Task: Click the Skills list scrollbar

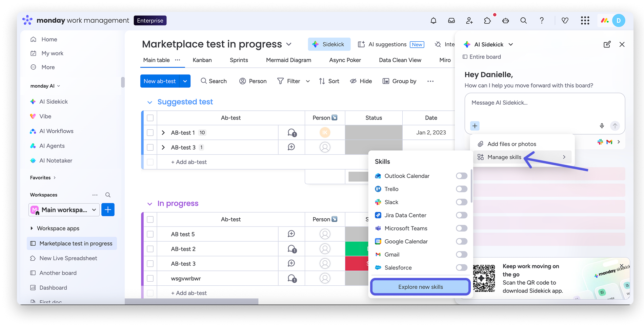Action: point(471,186)
